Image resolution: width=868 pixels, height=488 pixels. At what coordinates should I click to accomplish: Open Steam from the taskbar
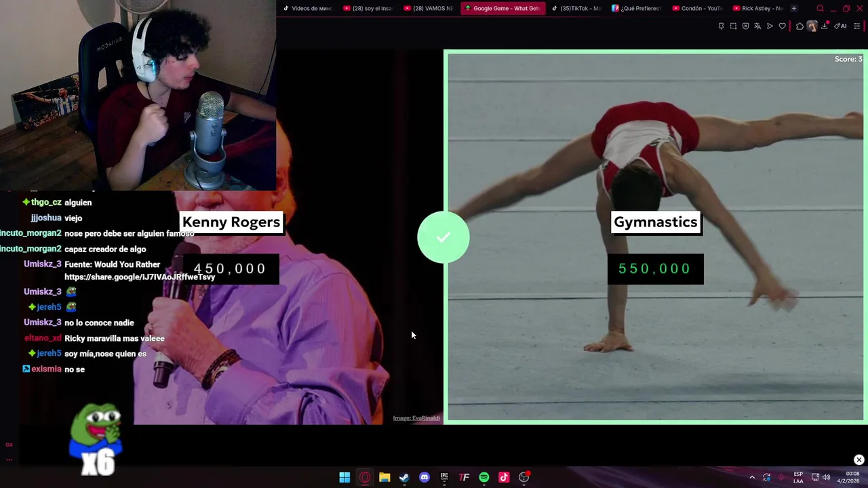coord(404,477)
